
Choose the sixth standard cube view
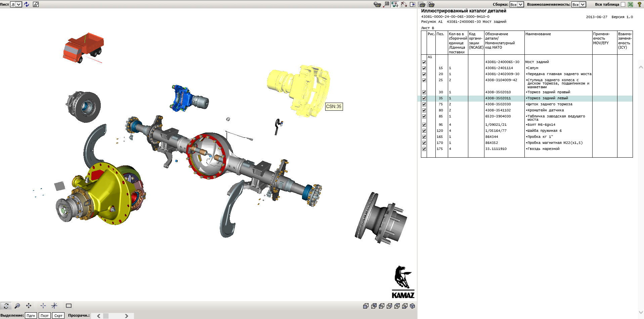[x=405, y=306]
